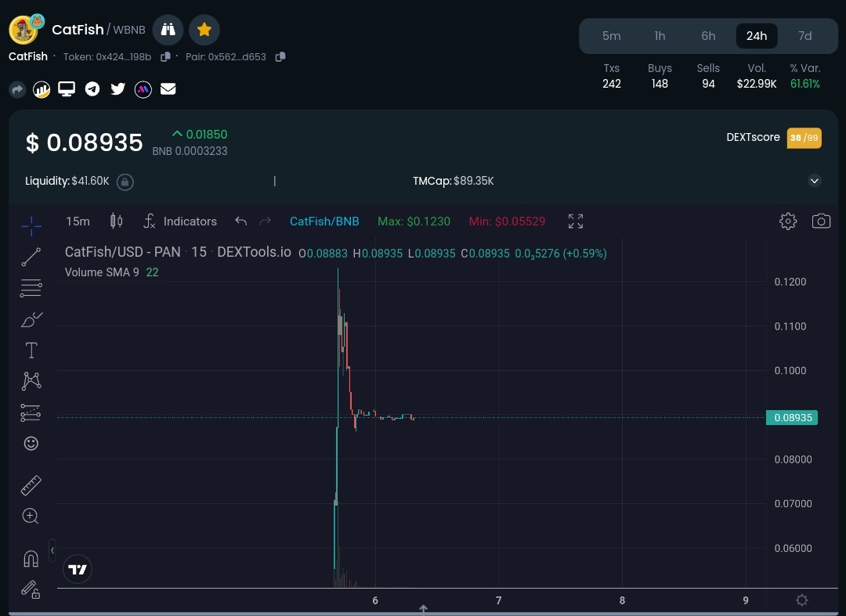Toggle magnet mode on chart
The height and width of the screenshot is (616, 846).
point(31,558)
